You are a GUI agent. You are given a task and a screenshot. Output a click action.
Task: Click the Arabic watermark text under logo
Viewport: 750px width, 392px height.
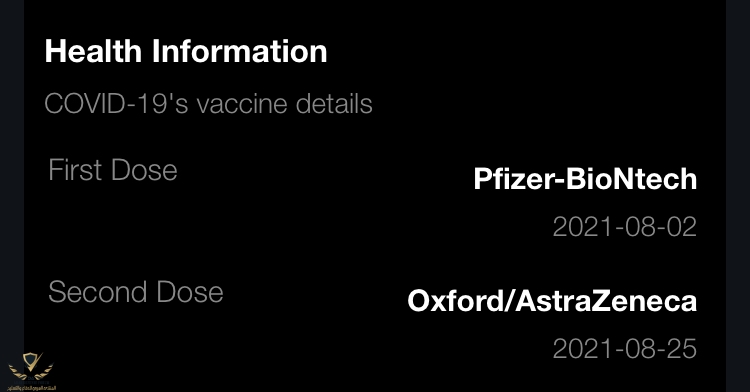click(x=32, y=387)
